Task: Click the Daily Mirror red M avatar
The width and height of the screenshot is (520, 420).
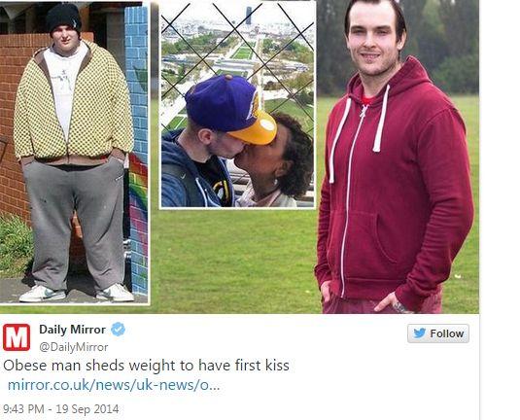Action: tap(17, 337)
